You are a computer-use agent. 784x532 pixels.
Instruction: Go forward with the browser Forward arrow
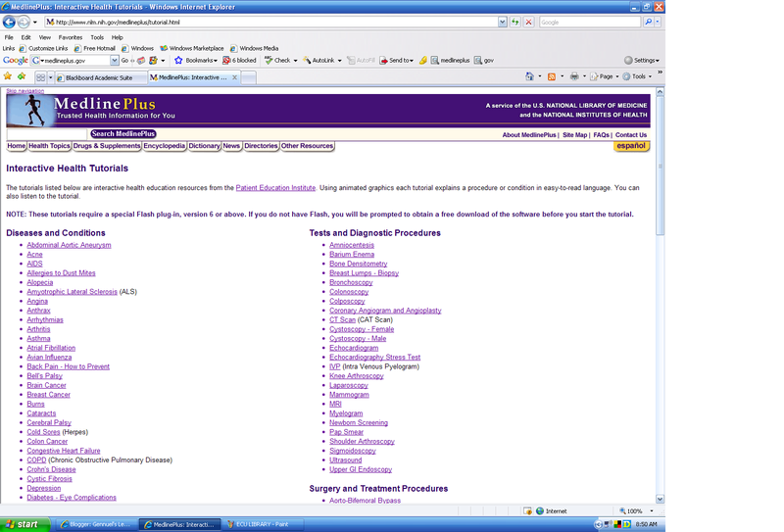click(23, 22)
